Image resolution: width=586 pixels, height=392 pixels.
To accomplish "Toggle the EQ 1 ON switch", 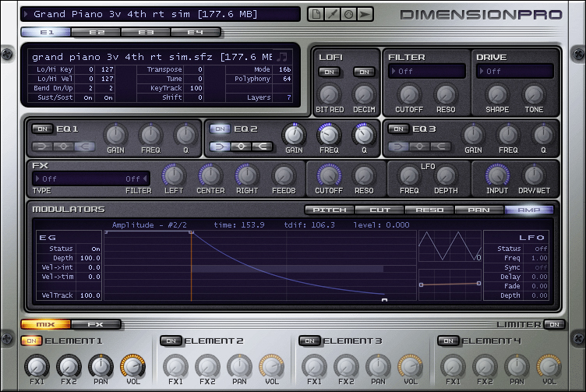I will (x=41, y=129).
